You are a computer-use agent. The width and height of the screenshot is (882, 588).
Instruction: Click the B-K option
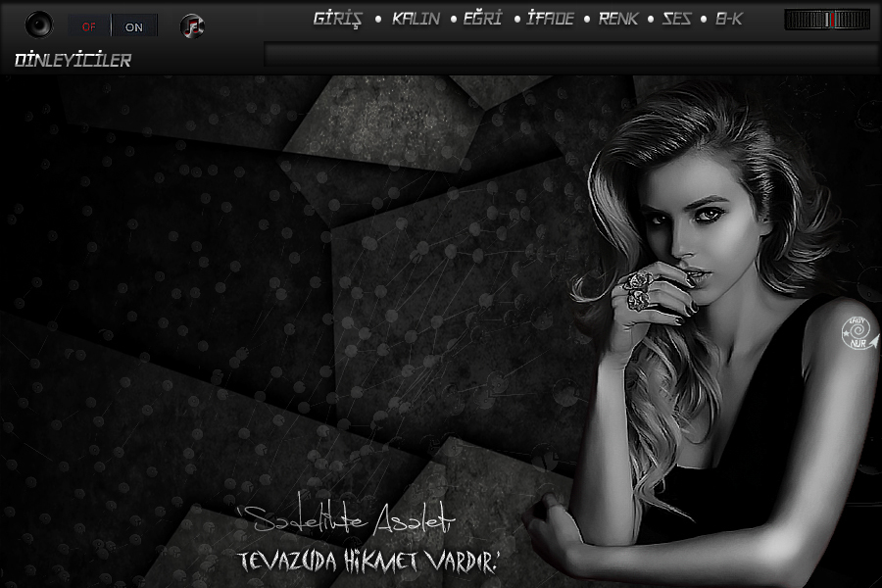pos(728,19)
